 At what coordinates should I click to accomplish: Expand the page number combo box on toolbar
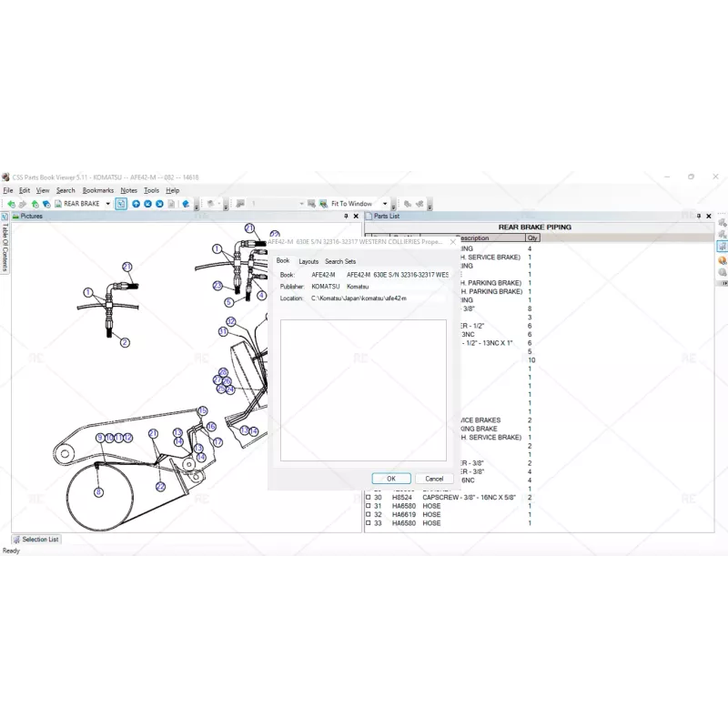302,203
